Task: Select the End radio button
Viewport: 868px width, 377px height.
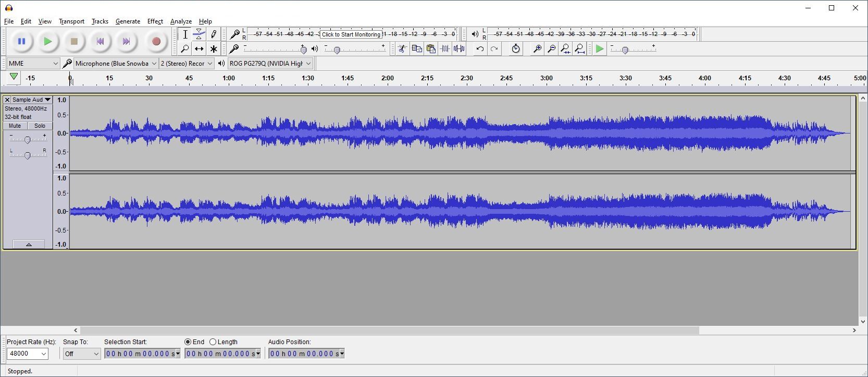Action: [188, 342]
